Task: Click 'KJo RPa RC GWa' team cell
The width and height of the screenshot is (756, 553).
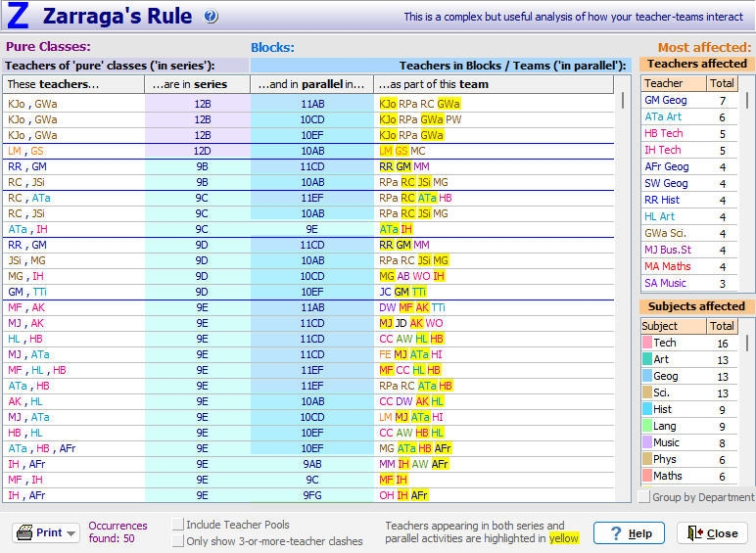Action: [x=494, y=104]
